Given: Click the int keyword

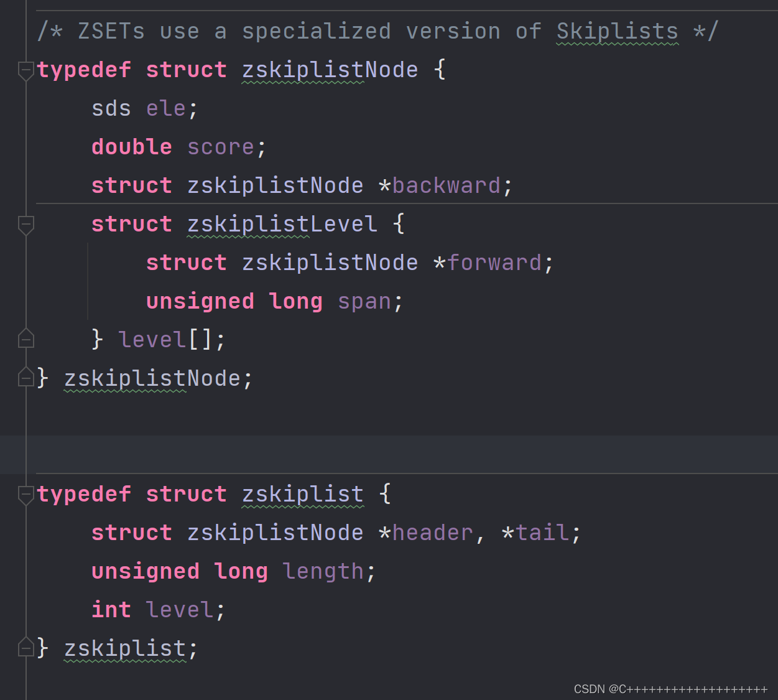Looking at the screenshot, I should point(111,610).
